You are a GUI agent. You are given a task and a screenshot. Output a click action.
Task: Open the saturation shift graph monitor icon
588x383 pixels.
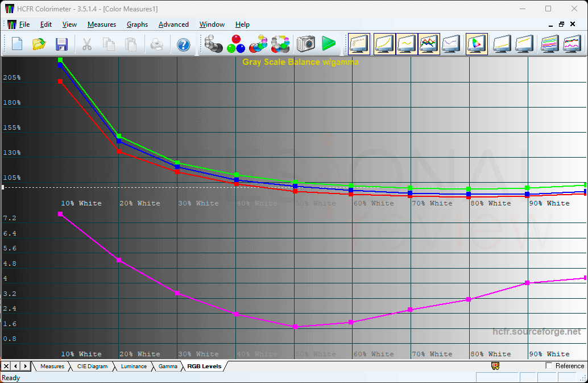(x=572, y=44)
